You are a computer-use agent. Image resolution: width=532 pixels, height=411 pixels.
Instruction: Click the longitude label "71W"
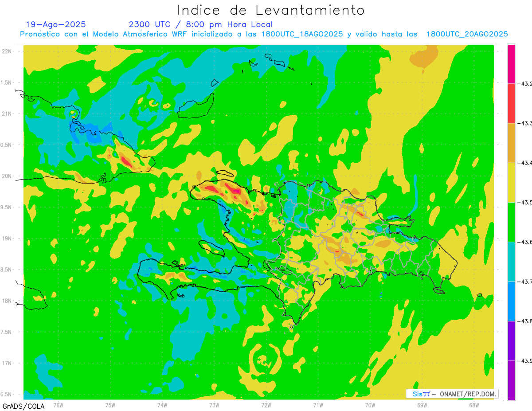318,405
